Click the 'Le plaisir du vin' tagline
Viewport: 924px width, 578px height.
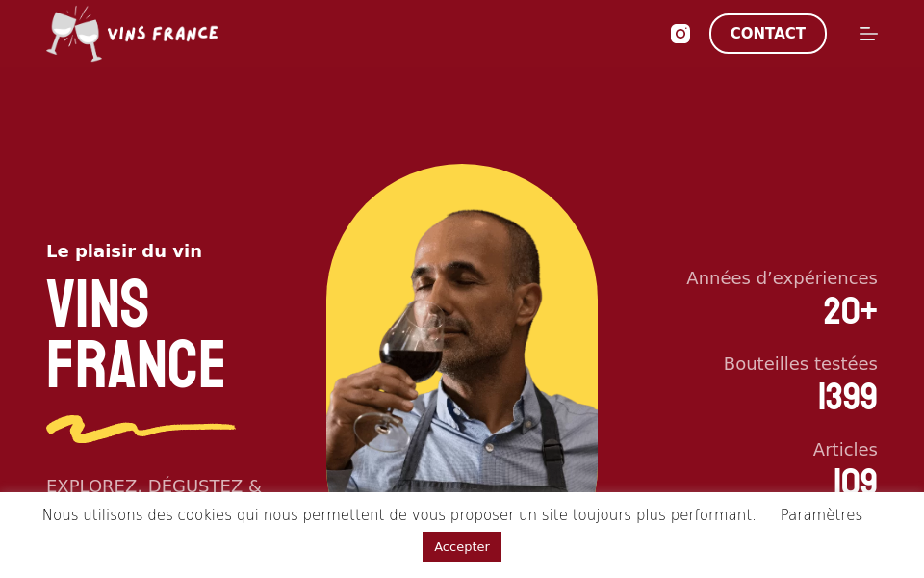(123, 250)
